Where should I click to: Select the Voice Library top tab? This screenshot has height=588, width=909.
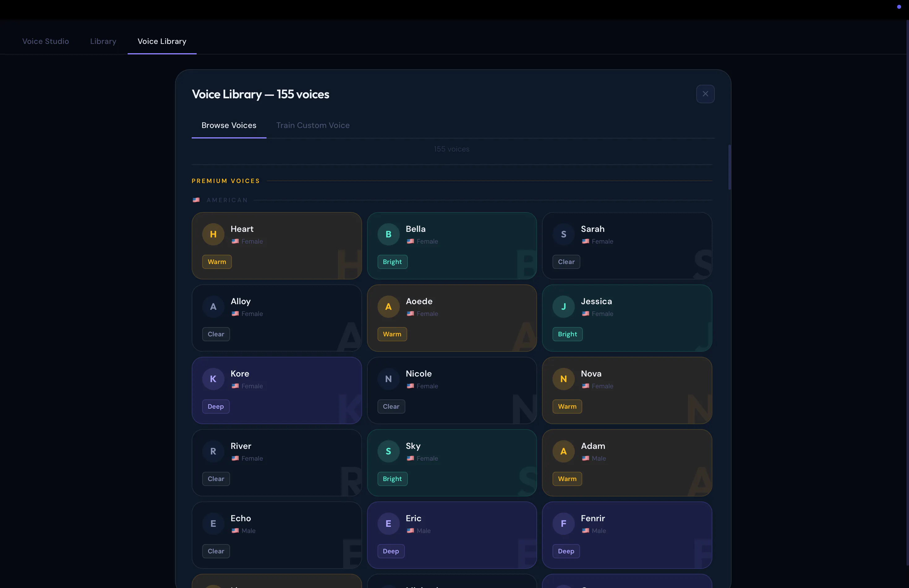pyautogui.click(x=162, y=41)
